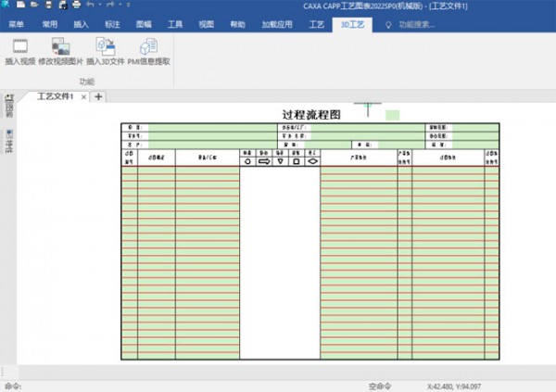Screen dimensions: 556x392
Task: Click the Undo arrow icon
Action: [x=91, y=5]
